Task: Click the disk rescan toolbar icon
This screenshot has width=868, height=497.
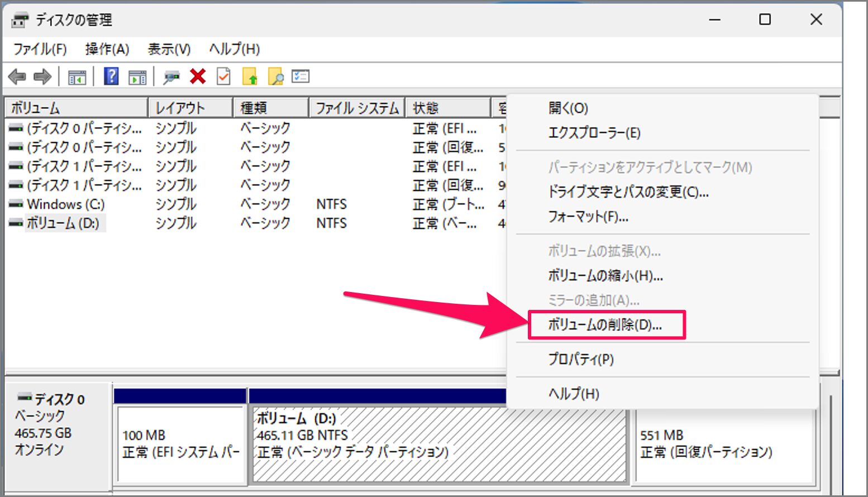Action: click(x=171, y=77)
